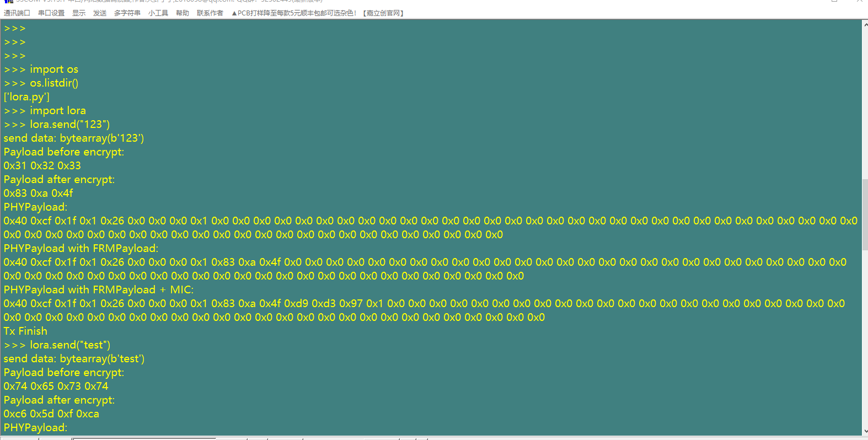Click the 'Tx Finish' output line
Viewport: 868px width, 440px height.
tap(25, 331)
